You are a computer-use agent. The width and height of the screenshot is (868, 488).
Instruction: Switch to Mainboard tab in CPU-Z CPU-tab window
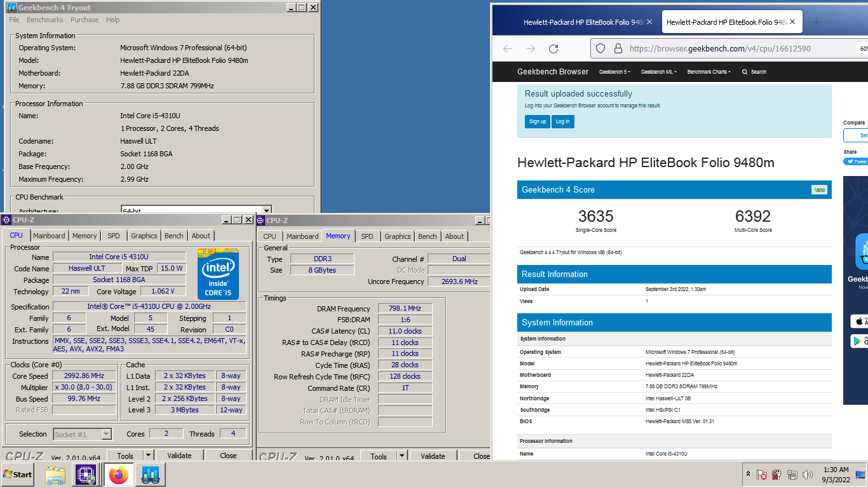(x=49, y=236)
